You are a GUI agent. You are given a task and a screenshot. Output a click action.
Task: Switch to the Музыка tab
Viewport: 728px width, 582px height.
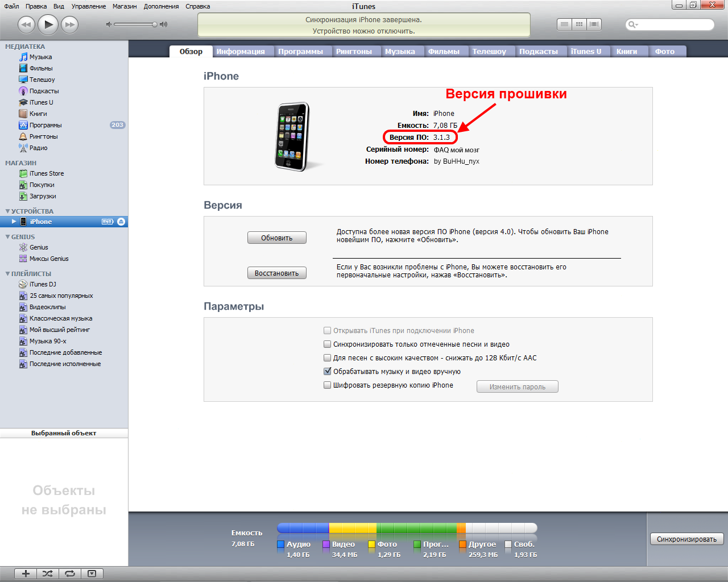(400, 51)
